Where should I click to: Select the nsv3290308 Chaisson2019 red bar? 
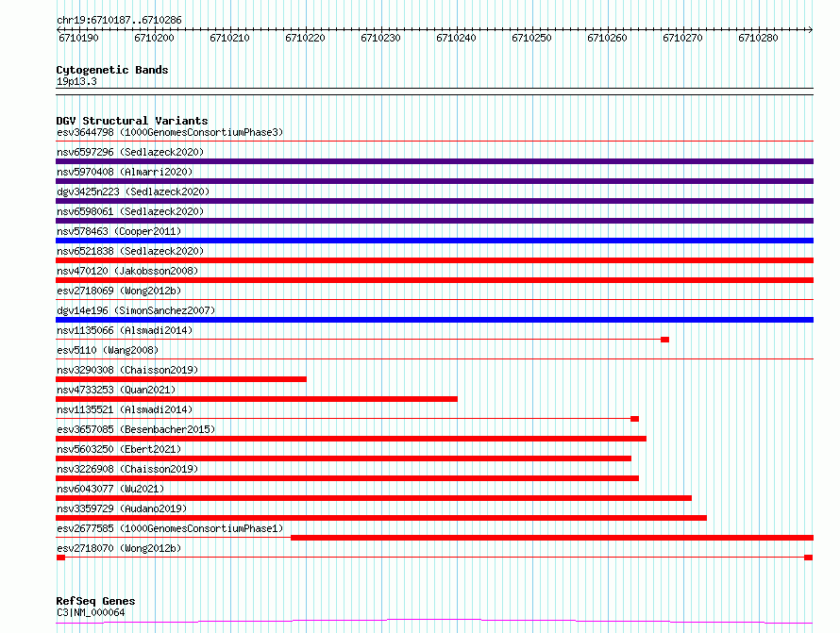181,379
